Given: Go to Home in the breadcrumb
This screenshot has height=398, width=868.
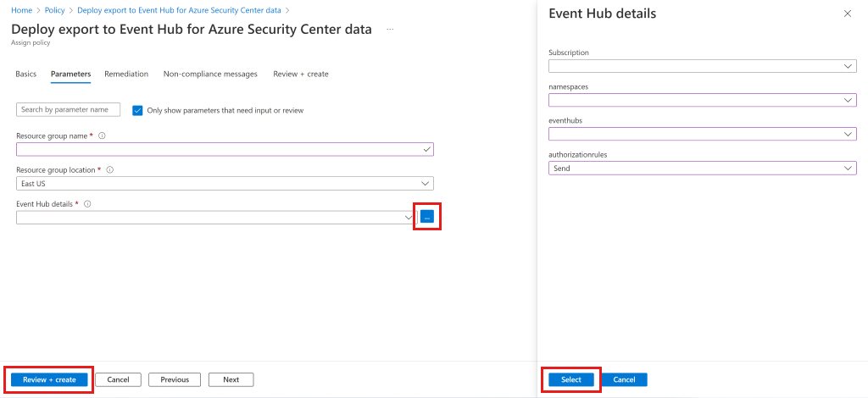Looking at the screenshot, I should [21, 10].
